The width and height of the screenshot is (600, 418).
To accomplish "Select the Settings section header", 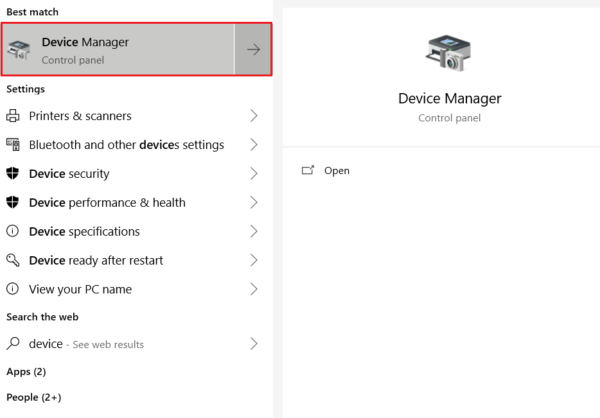I will 26,89.
